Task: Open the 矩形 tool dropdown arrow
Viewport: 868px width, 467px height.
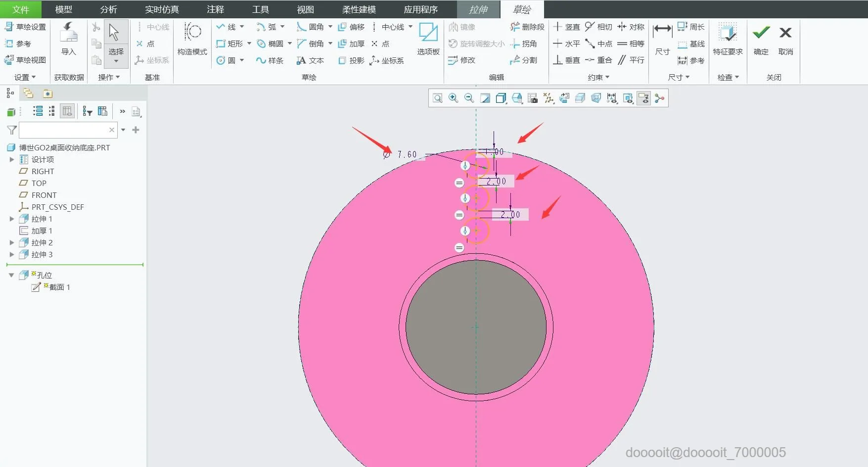Action: 249,44
